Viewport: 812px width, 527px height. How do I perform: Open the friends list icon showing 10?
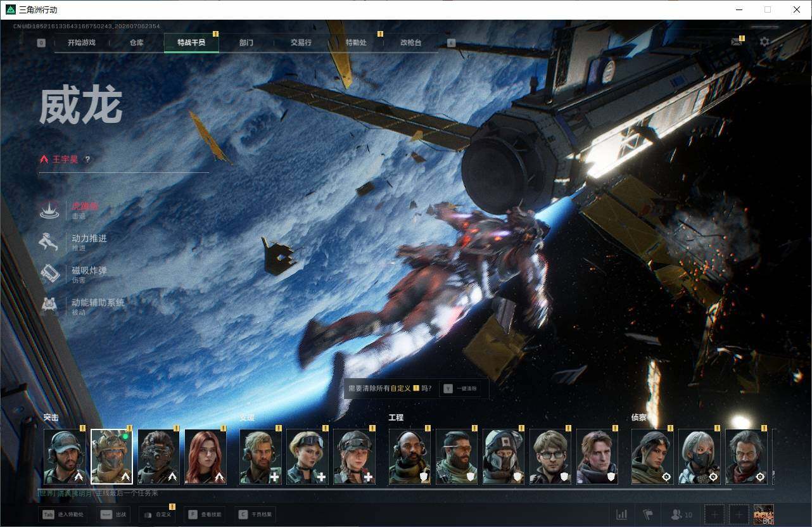(x=682, y=514)
